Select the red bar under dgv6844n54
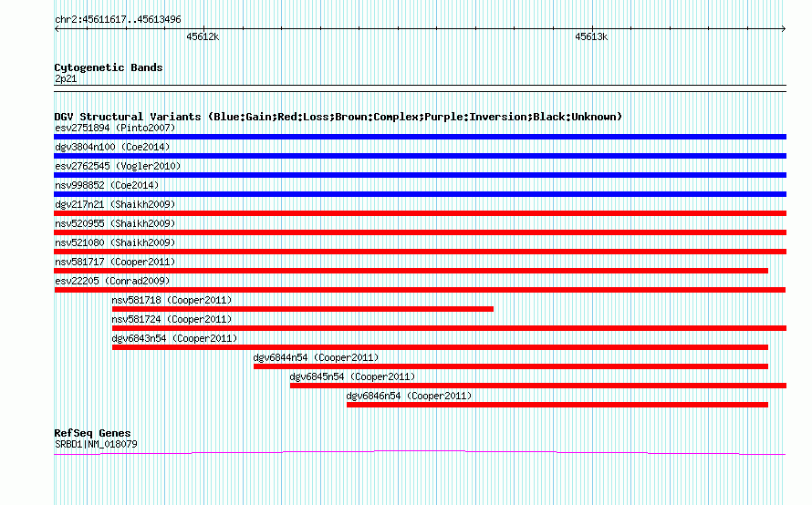Image resolution: width=812 pixels, height=505 pixels. 511,366
